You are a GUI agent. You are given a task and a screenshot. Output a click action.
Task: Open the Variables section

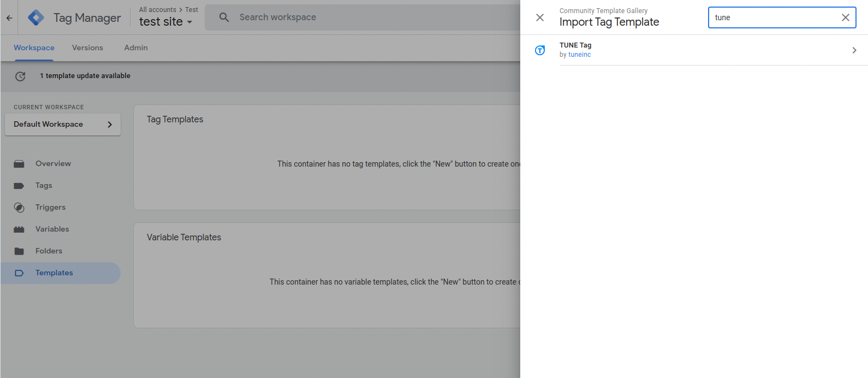click(x=60, y=229)
